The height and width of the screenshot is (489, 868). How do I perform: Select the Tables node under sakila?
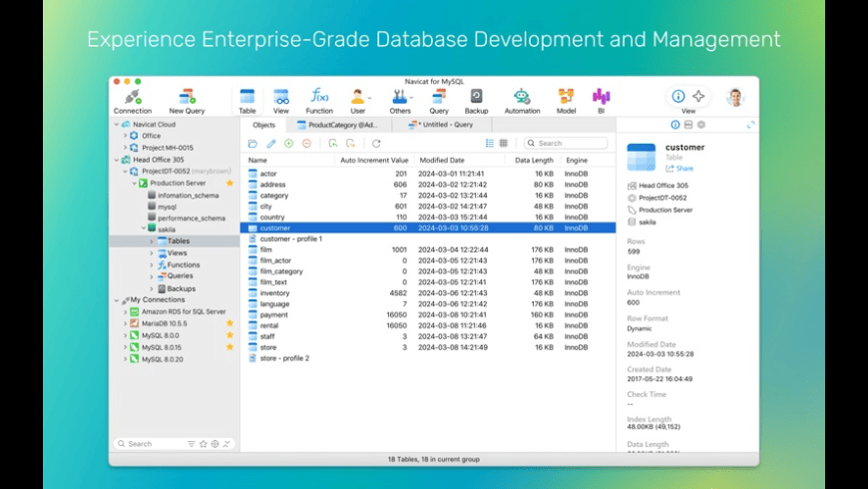175,241
